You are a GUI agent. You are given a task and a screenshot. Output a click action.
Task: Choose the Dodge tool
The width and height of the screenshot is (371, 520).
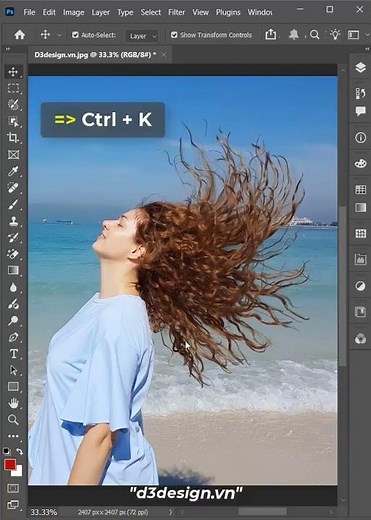13,320
